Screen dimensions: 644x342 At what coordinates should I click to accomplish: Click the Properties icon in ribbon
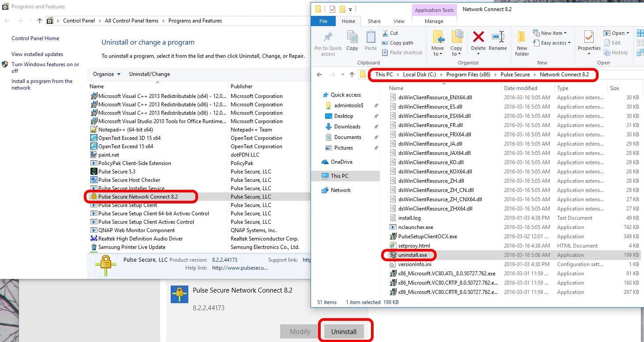tap(589, 37)
